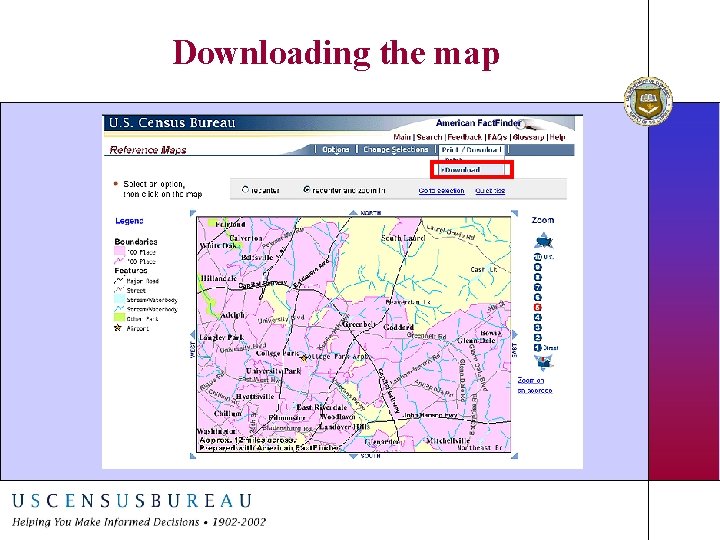Zoom in using bottom map icon
The height and width of the screenshot is (540, 720).
(x=544, y=363)
